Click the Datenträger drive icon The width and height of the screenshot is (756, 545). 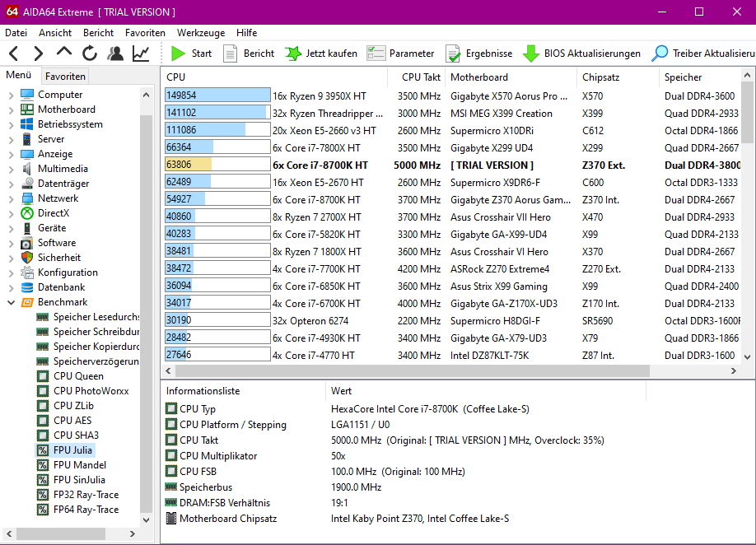click(27, 184)
